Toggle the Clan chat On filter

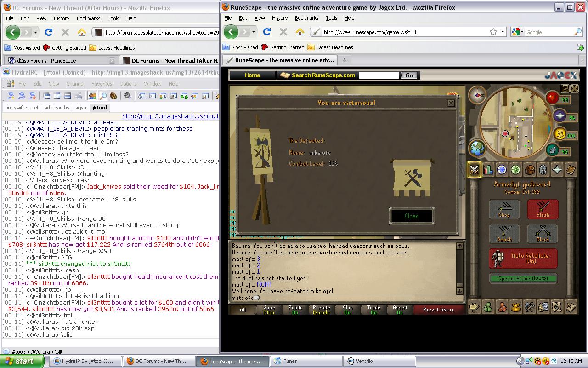347,310
